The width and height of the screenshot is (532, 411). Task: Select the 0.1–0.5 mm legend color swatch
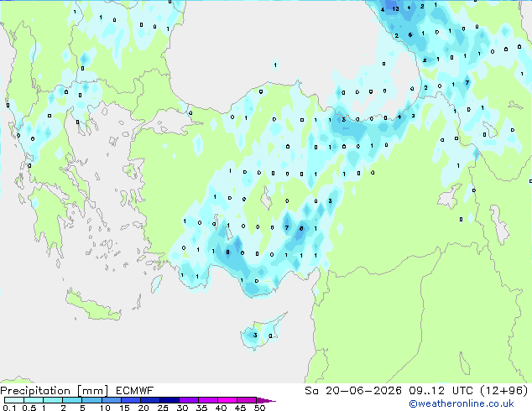(14, 400)
